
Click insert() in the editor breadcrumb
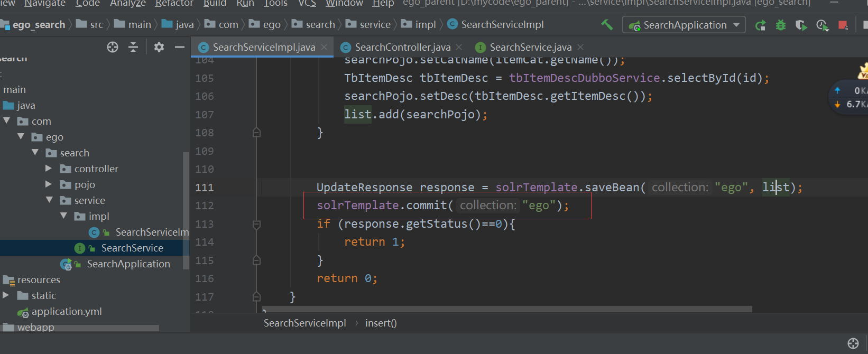(381, 323)
